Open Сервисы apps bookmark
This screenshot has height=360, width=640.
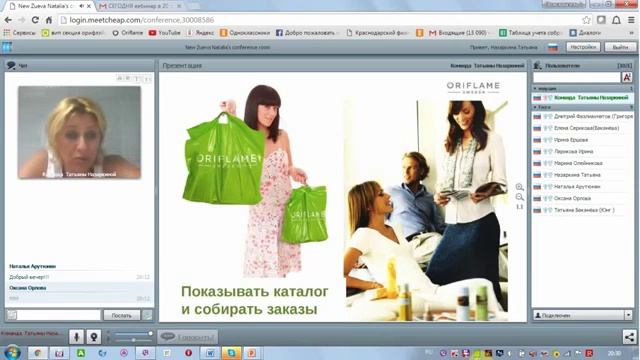pos(20,33)
